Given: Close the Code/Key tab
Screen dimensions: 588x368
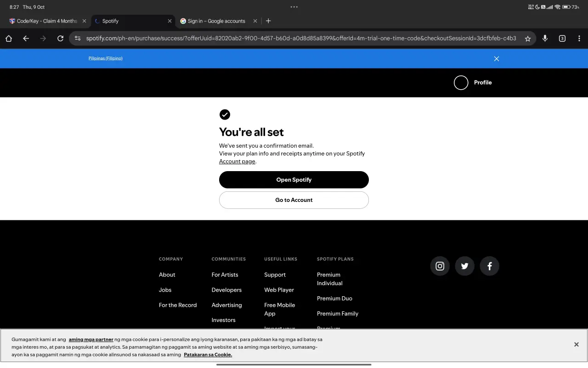Looking at the screenshot, I should coord(84,21).
